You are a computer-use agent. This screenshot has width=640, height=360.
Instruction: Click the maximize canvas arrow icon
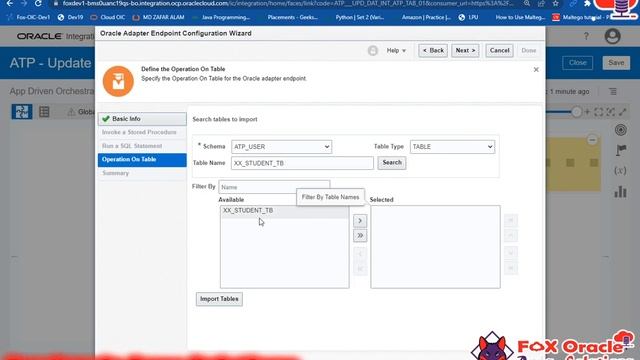point(622,112)
